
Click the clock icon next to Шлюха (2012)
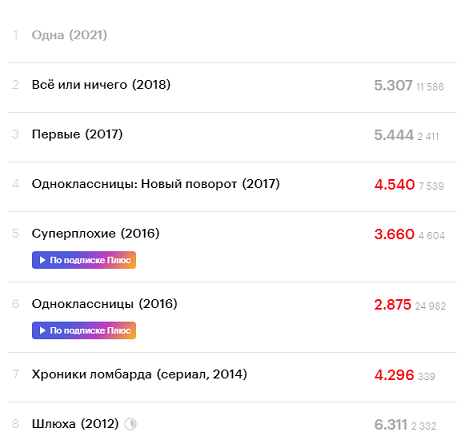coord(130,424)
